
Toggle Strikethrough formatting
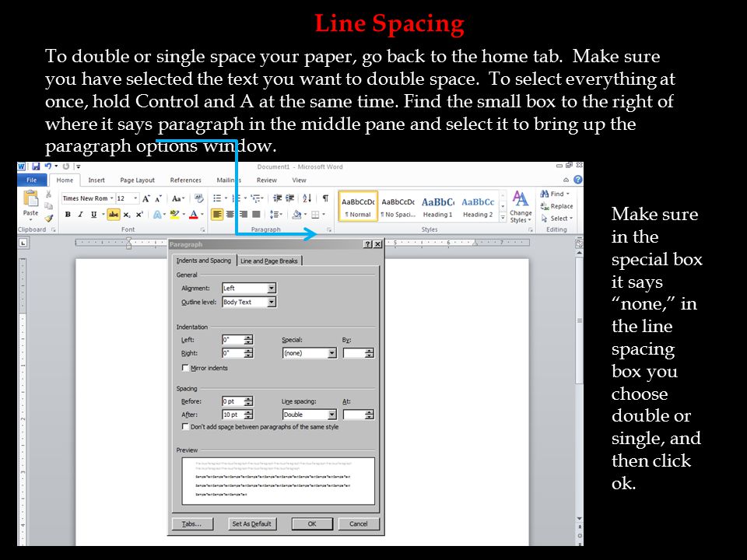pyautogui.click(x=114, y=215)
